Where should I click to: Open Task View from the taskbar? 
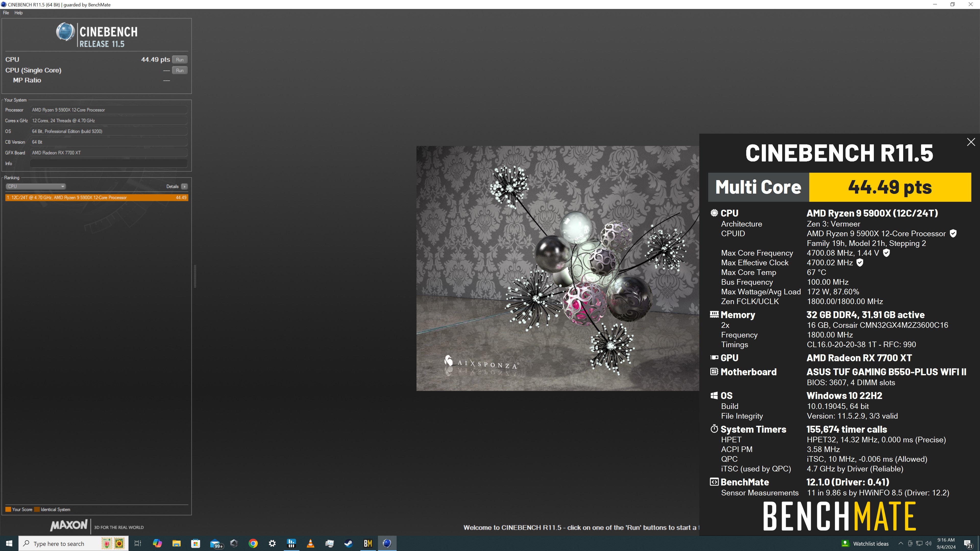[x=138, y=543]
